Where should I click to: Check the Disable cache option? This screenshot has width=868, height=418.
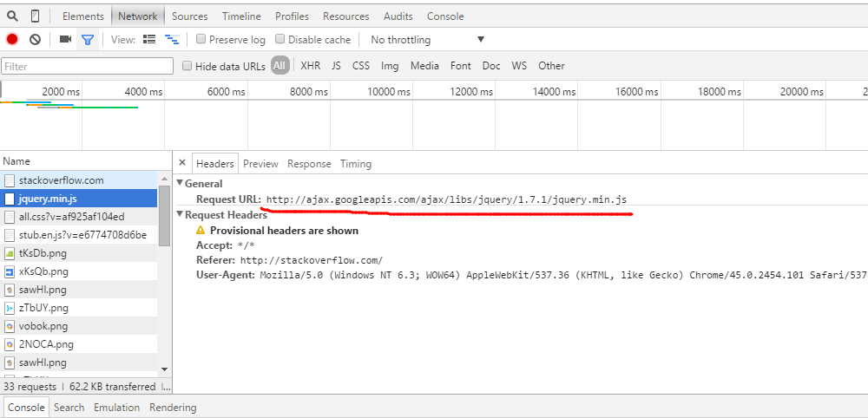(280, 39)
